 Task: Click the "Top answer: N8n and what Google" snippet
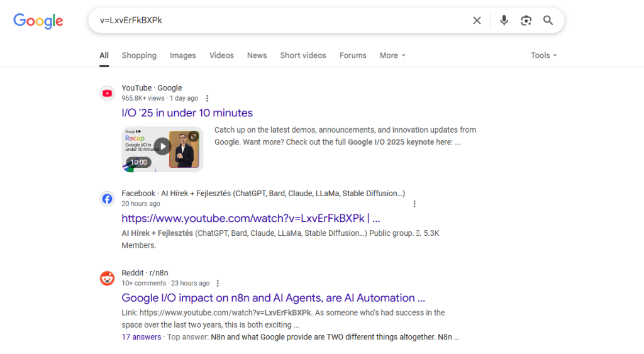313,337
